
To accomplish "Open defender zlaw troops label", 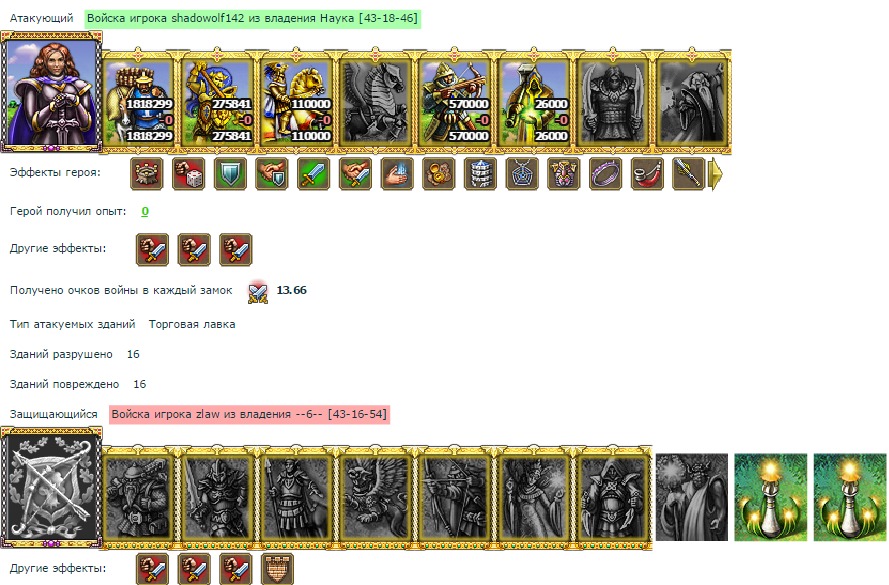I will pos(249,414).
